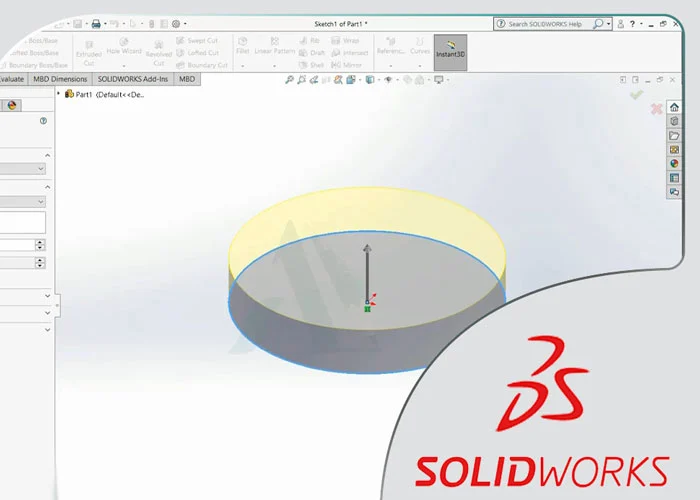Screen dimensions: 700x500
Task: Select the Rib command
Action: coord(309,41)
